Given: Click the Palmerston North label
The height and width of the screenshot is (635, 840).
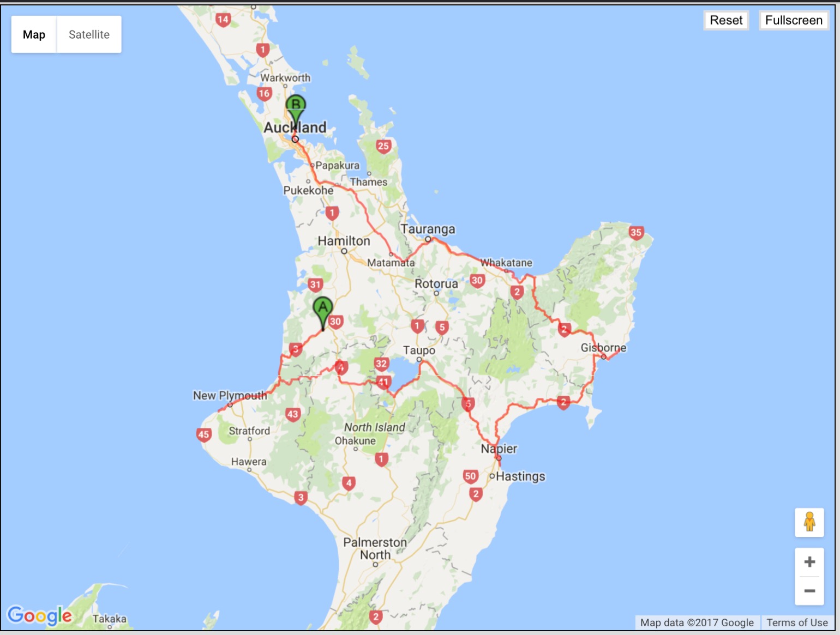Looking at the screenshot, I should (375, 548).
